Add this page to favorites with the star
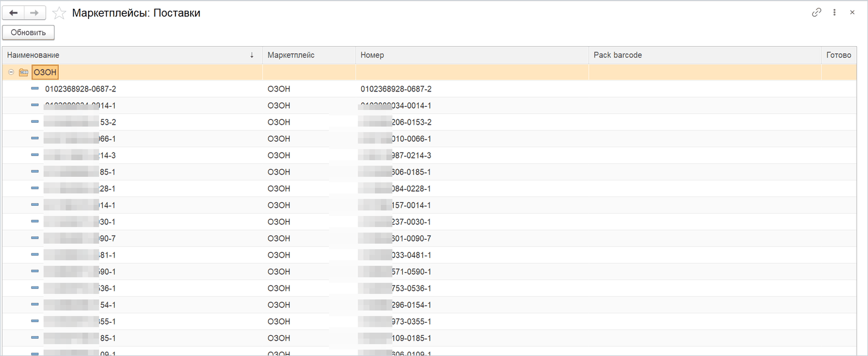The width and height of the screenshot is (868, 356). pyautogui.click(x=59, y=13)
